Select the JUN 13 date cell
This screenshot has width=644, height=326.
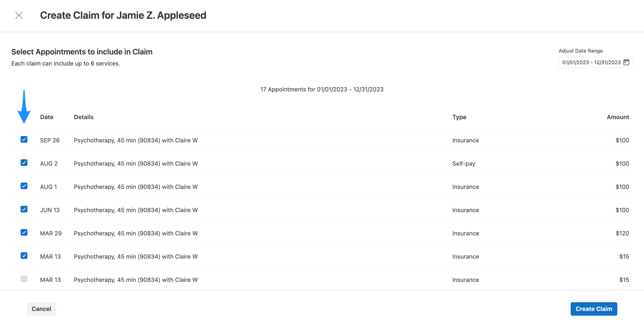click(50, 210)
